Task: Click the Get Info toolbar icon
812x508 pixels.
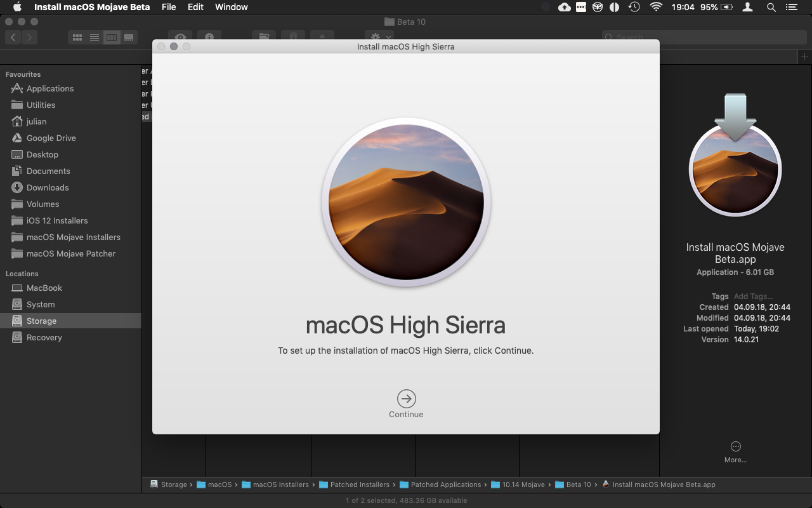Action: [209, 37]
